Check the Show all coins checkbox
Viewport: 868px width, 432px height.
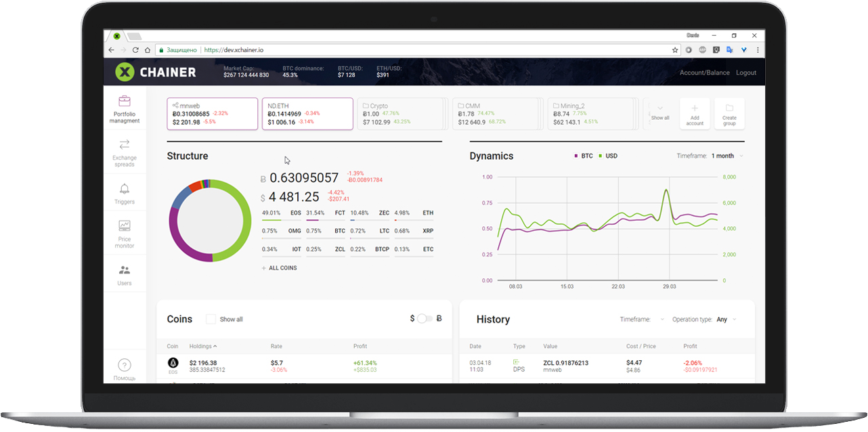(x=211, y=319)
